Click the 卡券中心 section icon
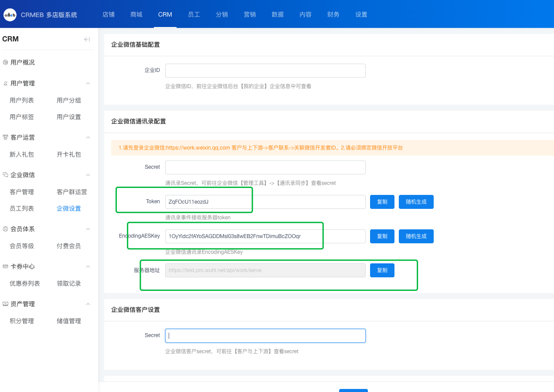The width and height of the screenshot is (554, 392). point(5,266)
